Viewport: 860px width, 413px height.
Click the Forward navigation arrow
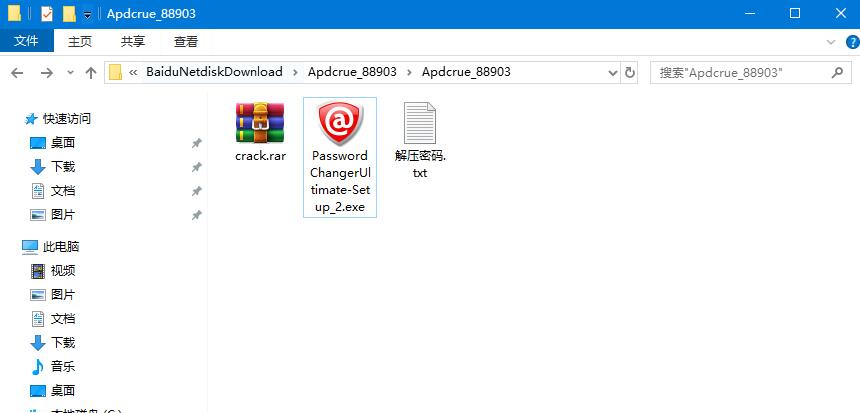pyautogui.click(x=47, y=72)
